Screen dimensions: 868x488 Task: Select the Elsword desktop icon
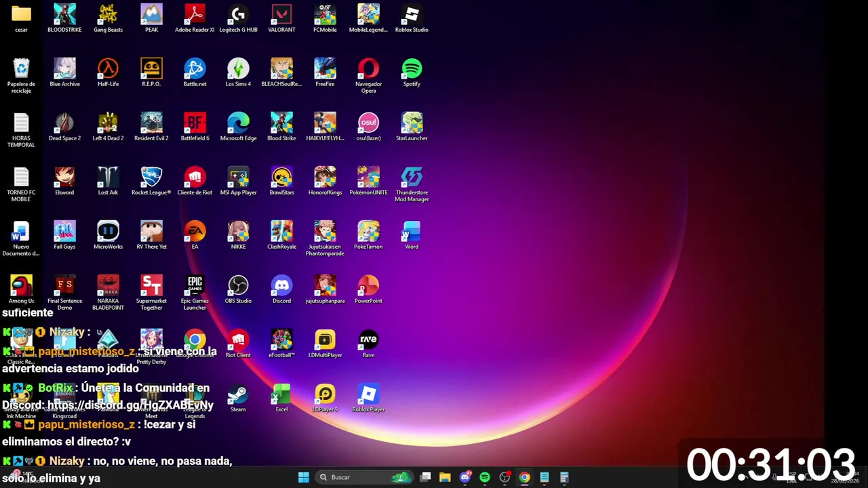[x=64, y=181]
